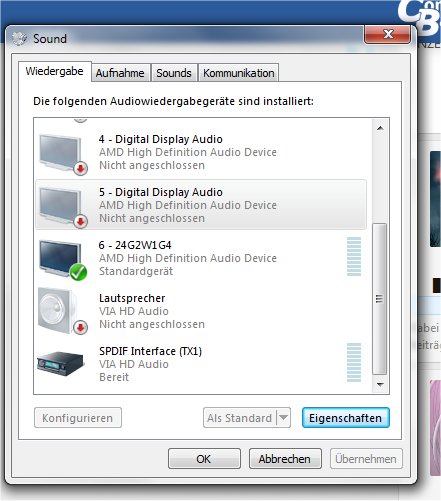Screen dimensions: 441x501
Task: Open Eigenschaften for the selected device
Action: tap(346, 418)
